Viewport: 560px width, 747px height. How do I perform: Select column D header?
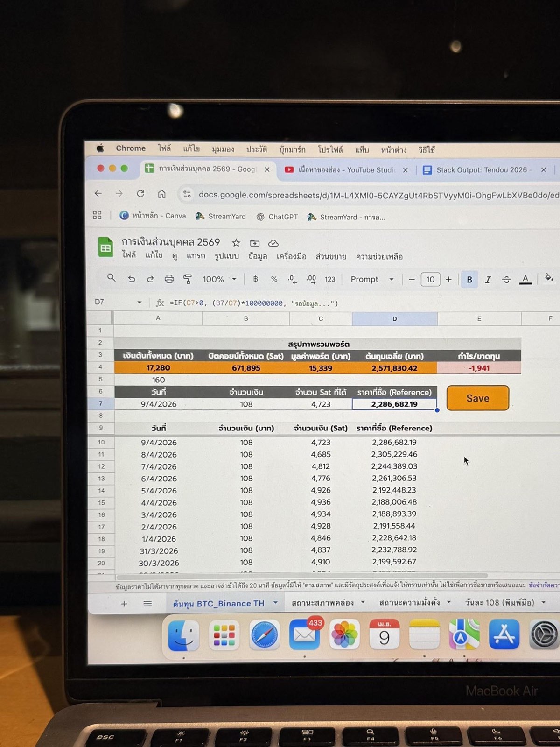tap(394, 318)
